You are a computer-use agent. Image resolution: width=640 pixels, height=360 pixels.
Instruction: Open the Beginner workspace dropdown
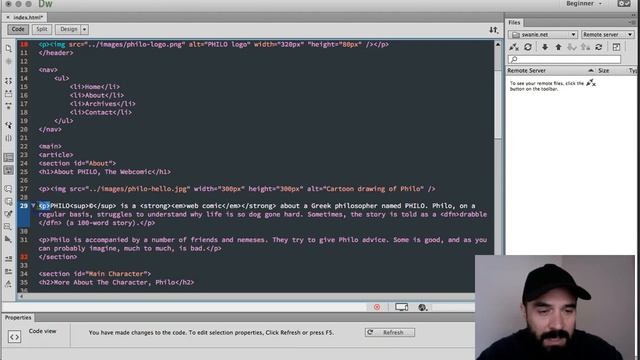(x=584, y=3)
